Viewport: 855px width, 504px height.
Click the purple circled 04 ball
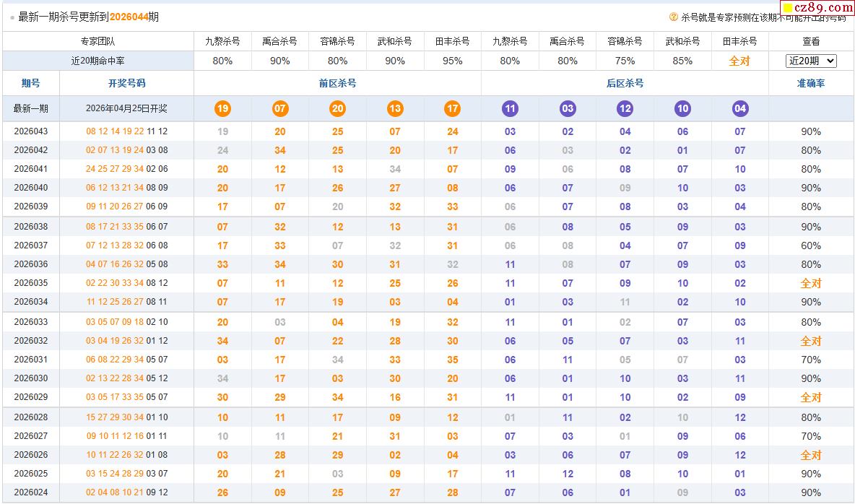[740, 109]
